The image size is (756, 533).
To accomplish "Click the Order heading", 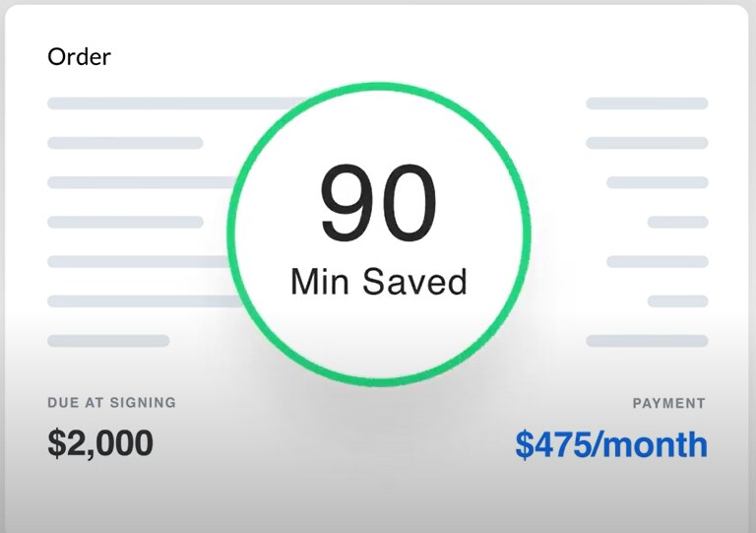I will (x=79, y=57).
